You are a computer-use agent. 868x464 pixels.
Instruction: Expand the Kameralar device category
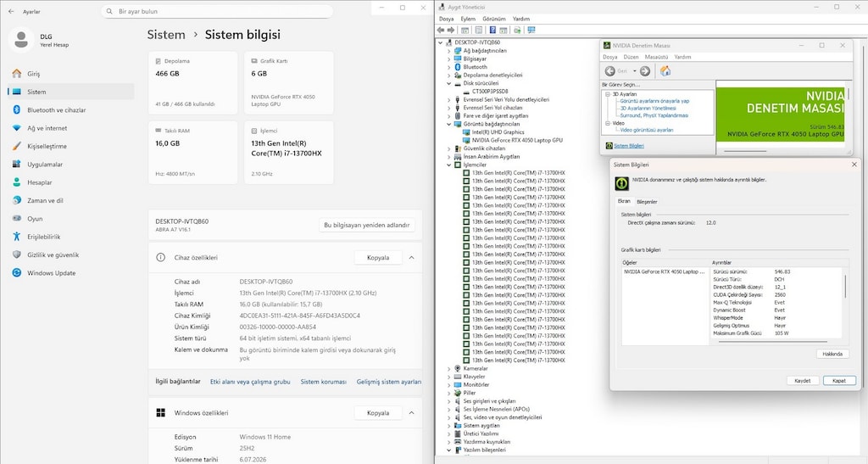tap(449, 368)
